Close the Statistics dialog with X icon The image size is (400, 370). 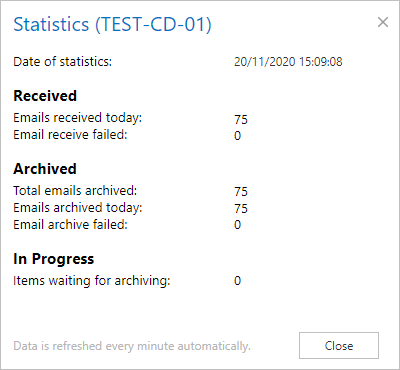pyautogui.click(x=383, y=22)
